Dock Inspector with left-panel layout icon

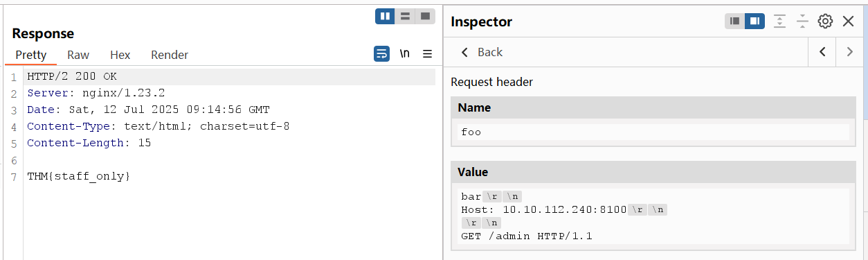tap(735, 21)
